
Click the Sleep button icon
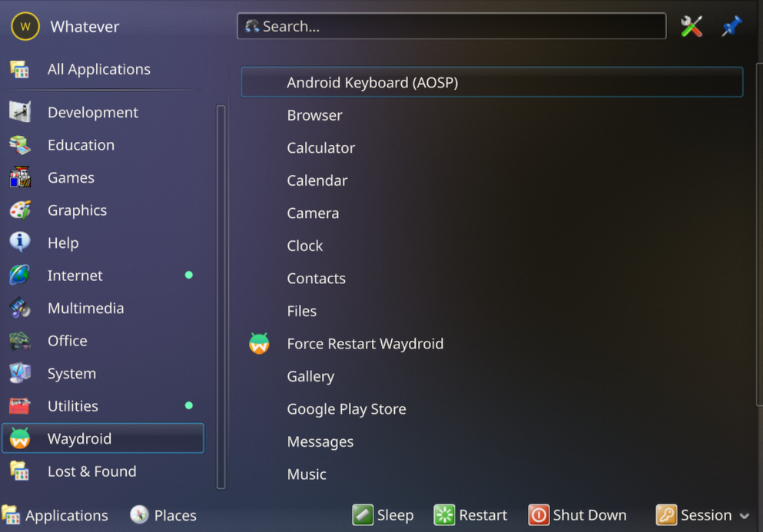pyautogui.click(x=363, y=515)
